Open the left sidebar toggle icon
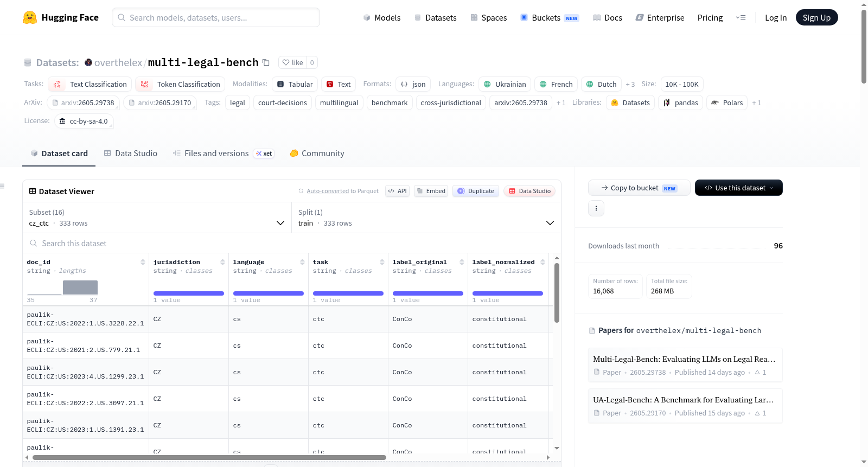Image resolution: width=868 pixels, height=467 pixels. click(x=2, y=186)
